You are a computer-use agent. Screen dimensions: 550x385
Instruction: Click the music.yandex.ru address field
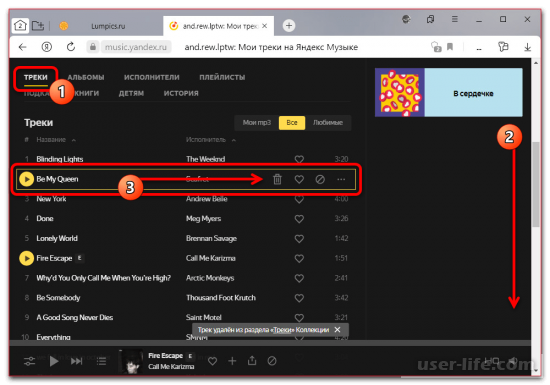[x=136, y=47]
